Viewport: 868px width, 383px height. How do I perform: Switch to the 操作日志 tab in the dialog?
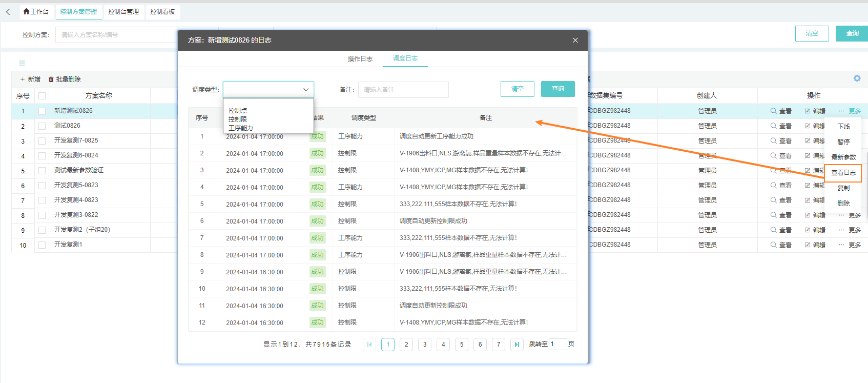coord(360,59)
